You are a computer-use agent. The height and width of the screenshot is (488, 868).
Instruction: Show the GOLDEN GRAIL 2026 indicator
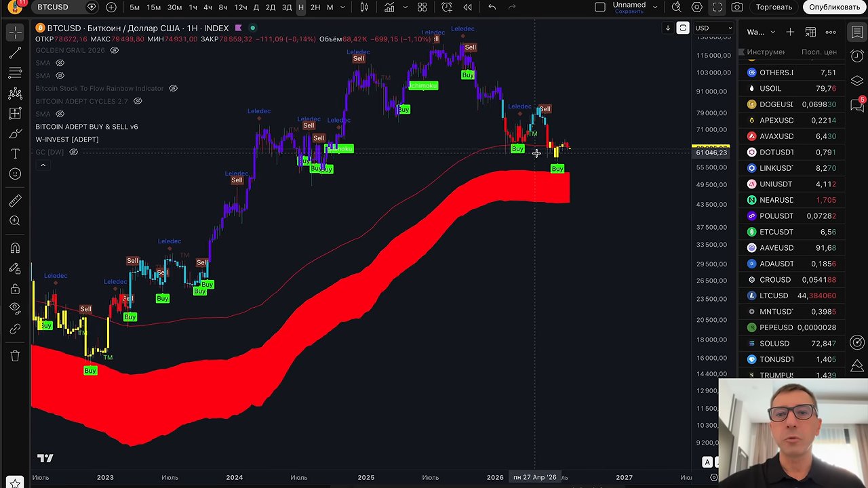pyautogui.click(x=115, y=51)
